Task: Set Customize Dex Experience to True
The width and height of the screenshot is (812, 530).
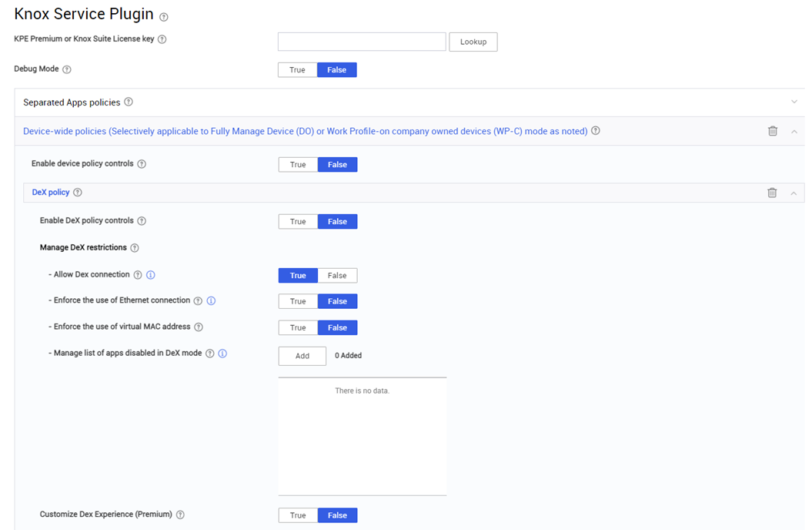Action: pos(298,515)
